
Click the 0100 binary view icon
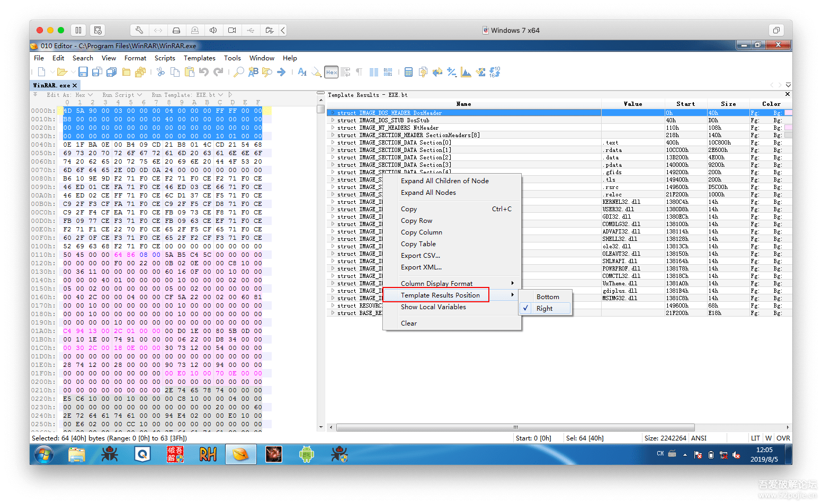[388, 71]
